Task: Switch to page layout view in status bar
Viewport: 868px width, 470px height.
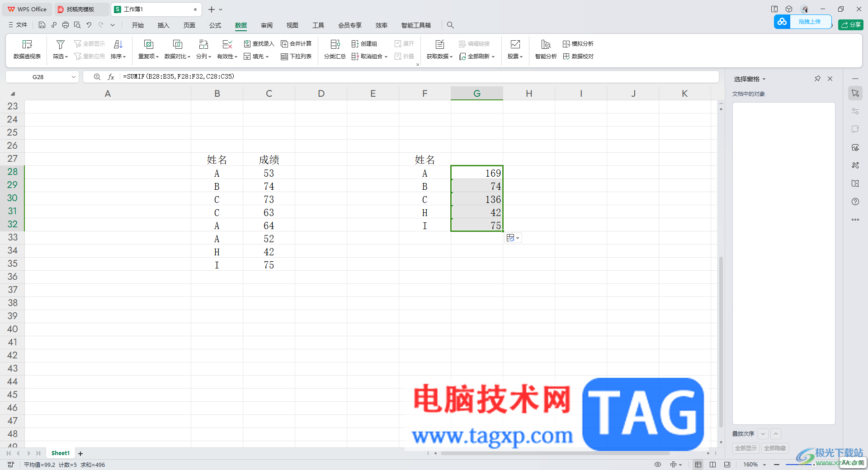Action: (713, 465)
